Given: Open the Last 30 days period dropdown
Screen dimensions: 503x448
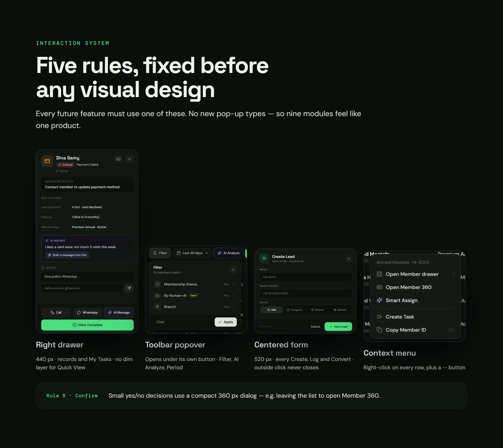Looking at the screenshot, I should click(x=192, y=253).
